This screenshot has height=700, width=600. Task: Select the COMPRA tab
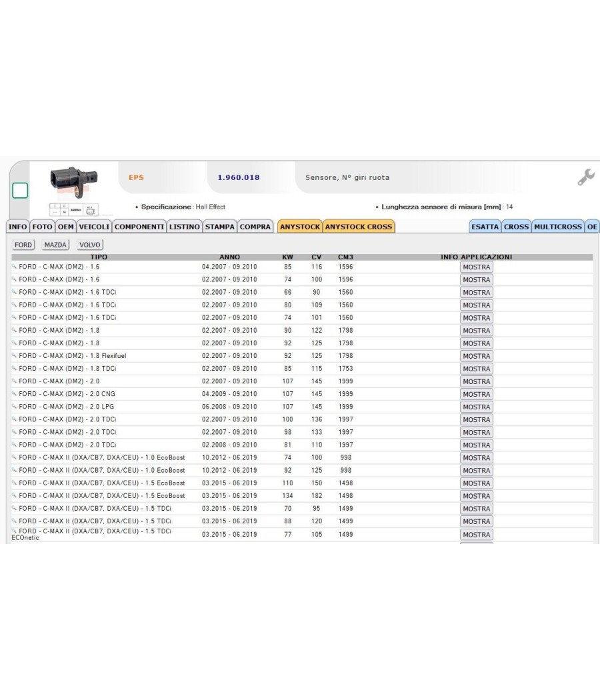pos(255,227)
